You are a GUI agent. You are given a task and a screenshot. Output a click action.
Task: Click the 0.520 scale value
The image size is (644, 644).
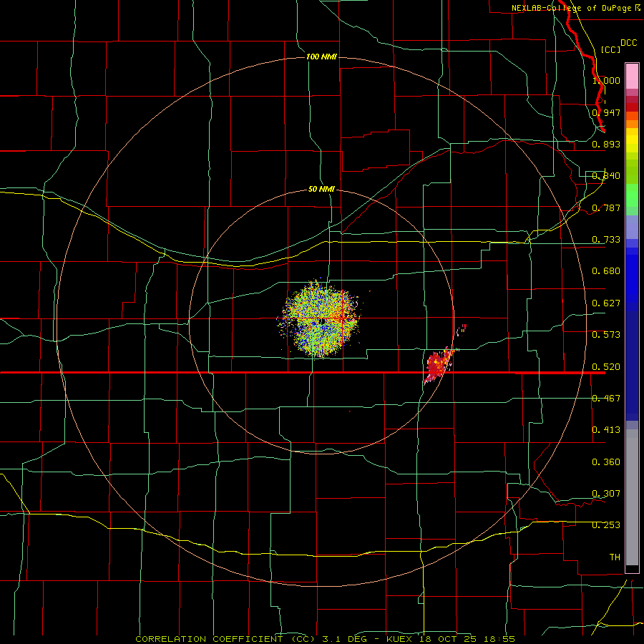(x=606, y=366)
